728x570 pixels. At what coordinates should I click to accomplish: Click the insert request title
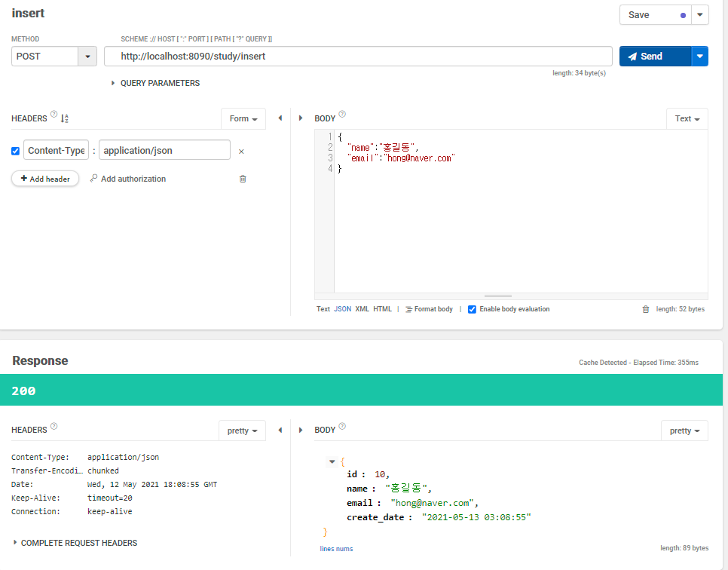(x=28, y=13)
